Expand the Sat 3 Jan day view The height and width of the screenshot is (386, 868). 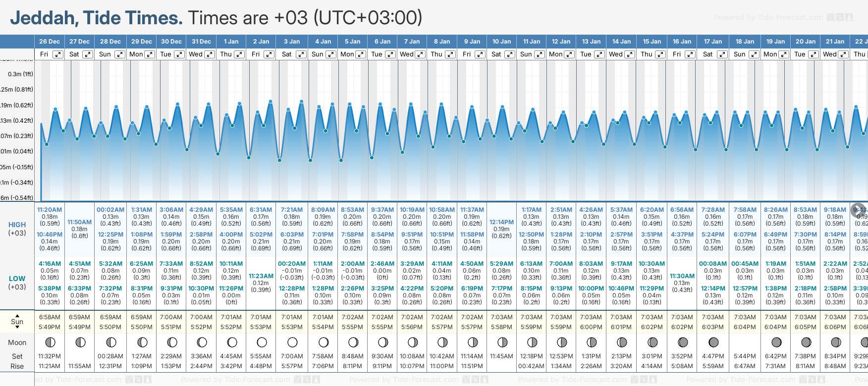point(301,54)
